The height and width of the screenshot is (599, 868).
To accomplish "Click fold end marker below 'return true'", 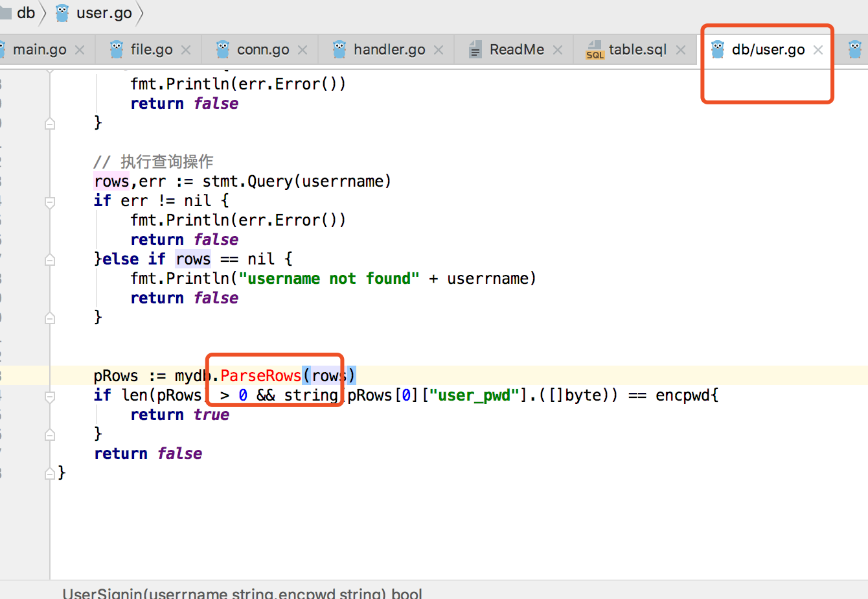I will (50, 434).
